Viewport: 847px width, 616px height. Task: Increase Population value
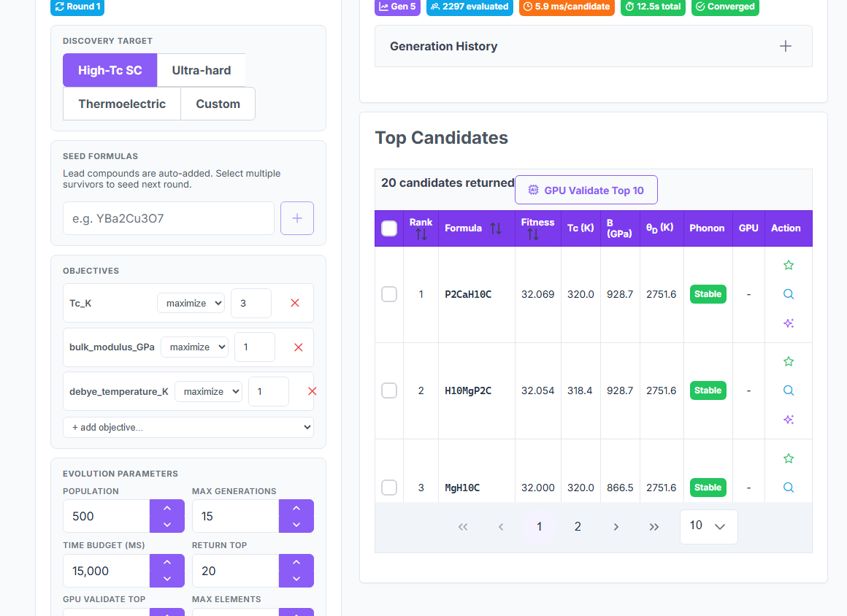coord(167,508)
